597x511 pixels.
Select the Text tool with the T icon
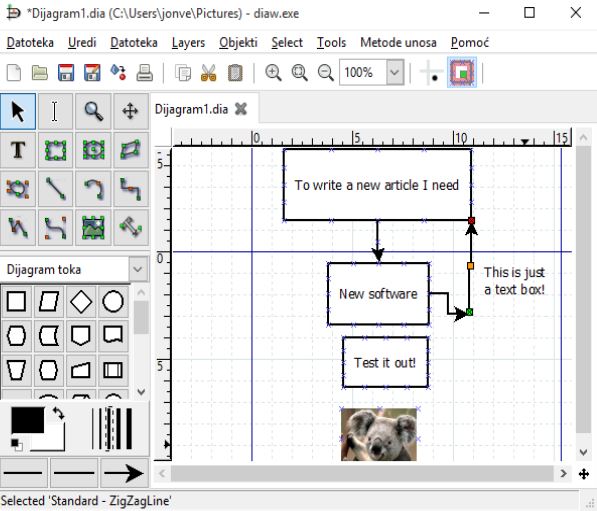tap(18, 150)
